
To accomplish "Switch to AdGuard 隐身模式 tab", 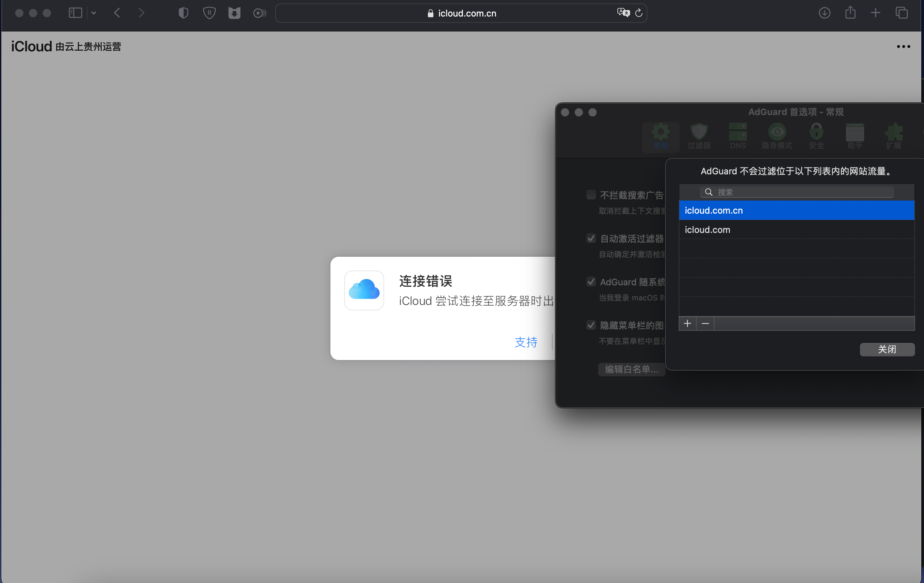I will point(777,137).
